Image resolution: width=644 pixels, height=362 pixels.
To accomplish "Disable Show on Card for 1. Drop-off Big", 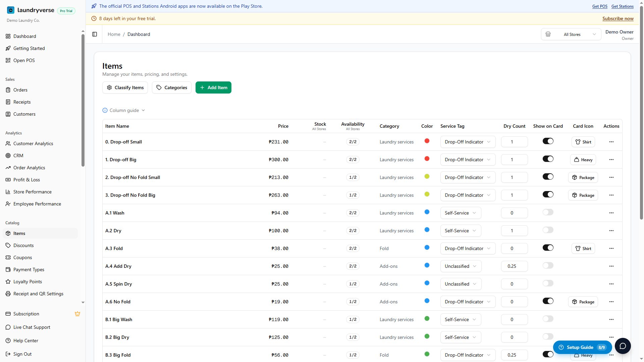I will [548, 159].
